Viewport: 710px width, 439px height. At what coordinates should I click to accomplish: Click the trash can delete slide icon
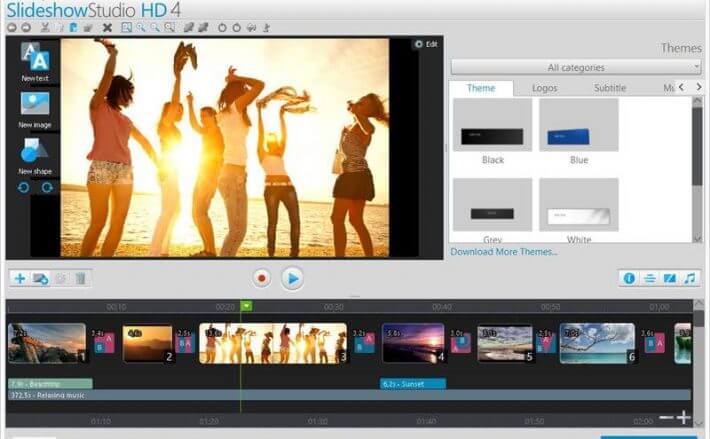point(80,278)
